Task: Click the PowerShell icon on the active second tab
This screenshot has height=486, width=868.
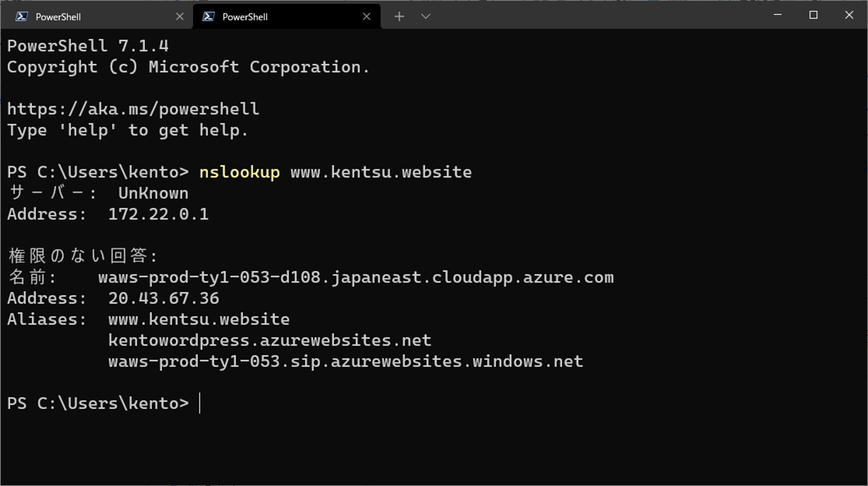Action: click(x=209, y=16)
